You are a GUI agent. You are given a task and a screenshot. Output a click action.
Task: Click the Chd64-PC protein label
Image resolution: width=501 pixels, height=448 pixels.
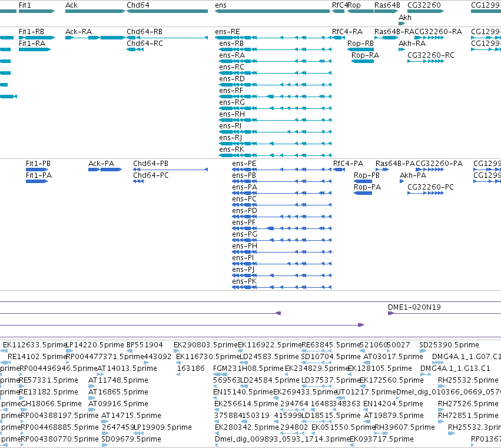(151, 175)
